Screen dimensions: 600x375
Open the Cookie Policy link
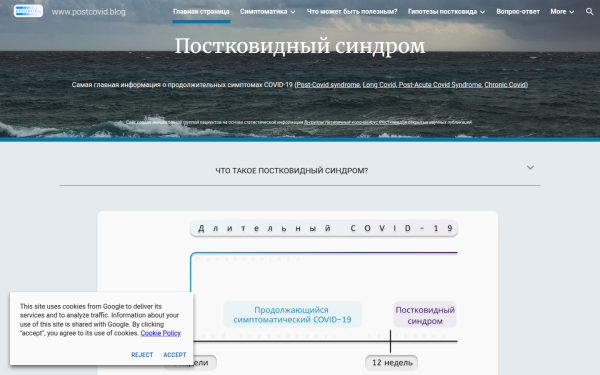(160, 333)
